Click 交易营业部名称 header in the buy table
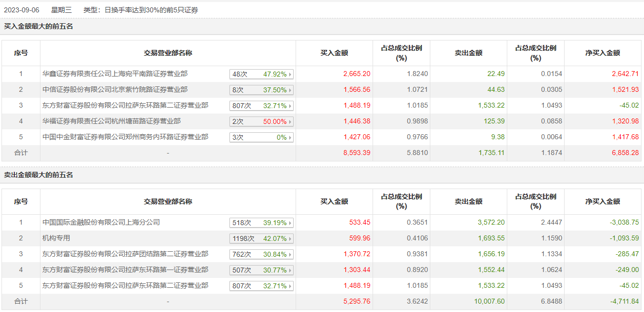Viewport: 644px width, 312px height. (168, 53)
